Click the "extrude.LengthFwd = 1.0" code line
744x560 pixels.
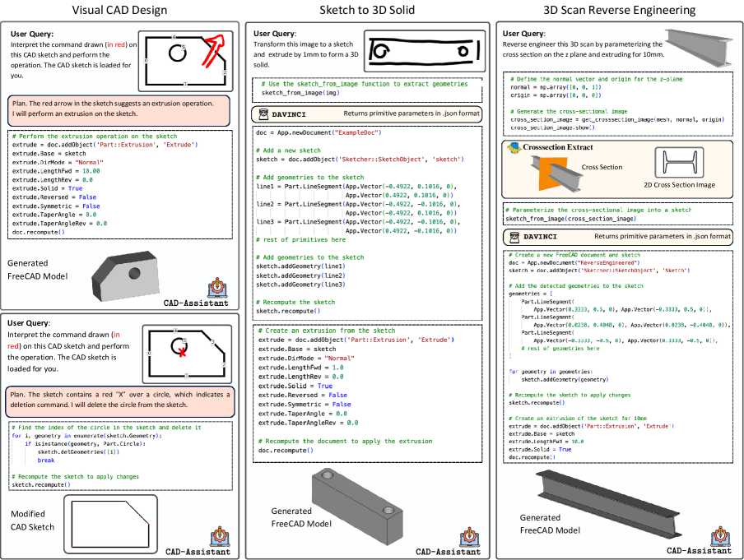301,368
